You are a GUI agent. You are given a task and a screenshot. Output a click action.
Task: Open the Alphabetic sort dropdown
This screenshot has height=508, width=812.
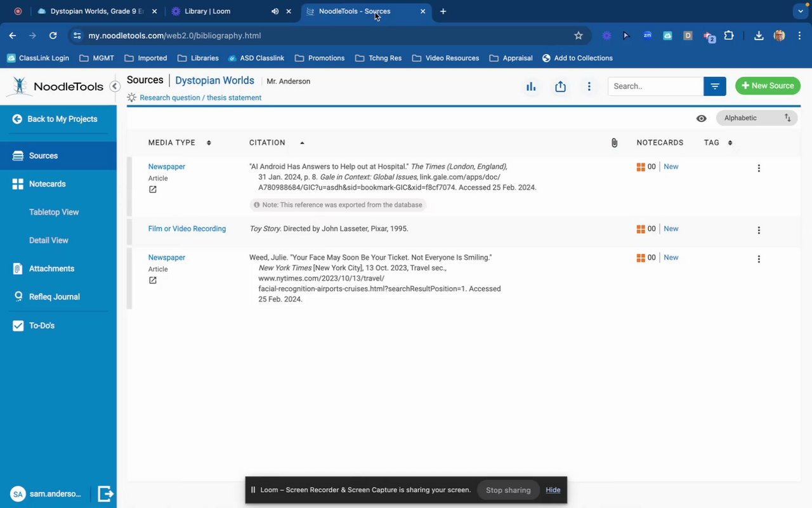[x=756, y=118]
